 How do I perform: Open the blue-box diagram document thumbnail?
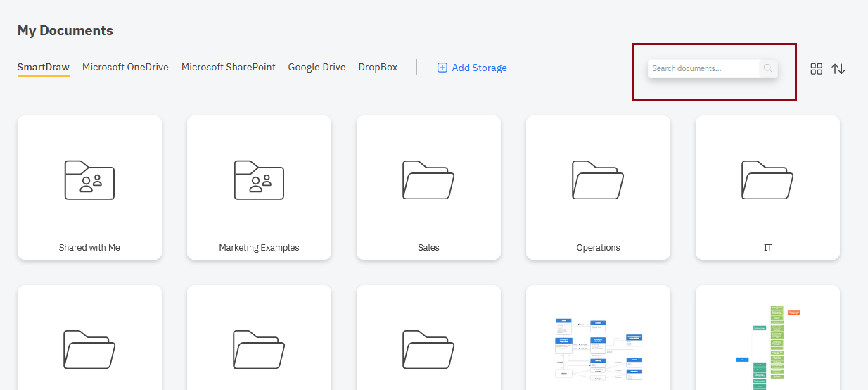[x=598, y=345]
